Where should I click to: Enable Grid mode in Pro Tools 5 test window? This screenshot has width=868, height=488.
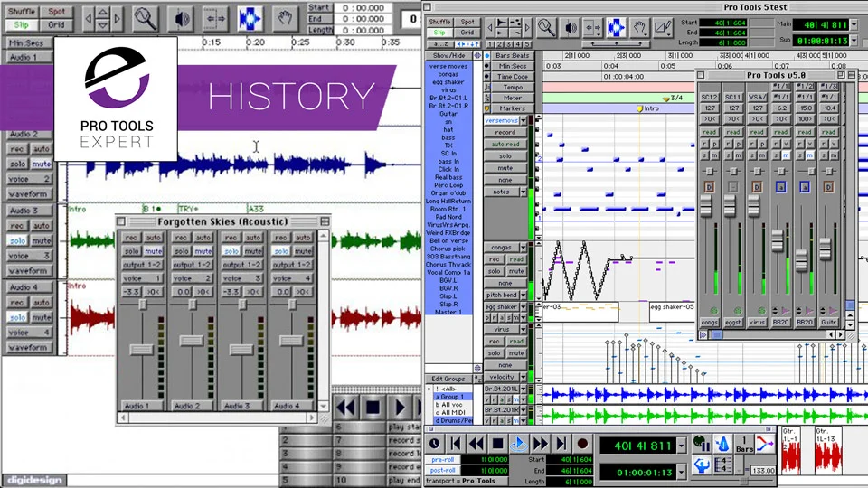(467, 33)
